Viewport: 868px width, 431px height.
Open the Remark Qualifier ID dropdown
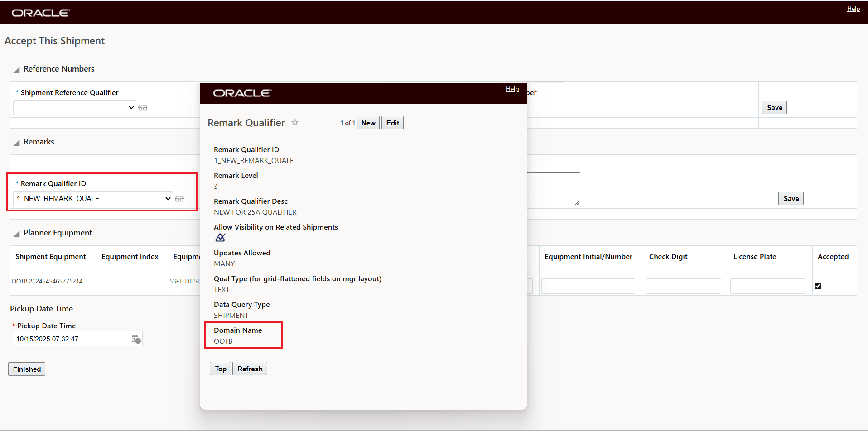pos(93,199)
